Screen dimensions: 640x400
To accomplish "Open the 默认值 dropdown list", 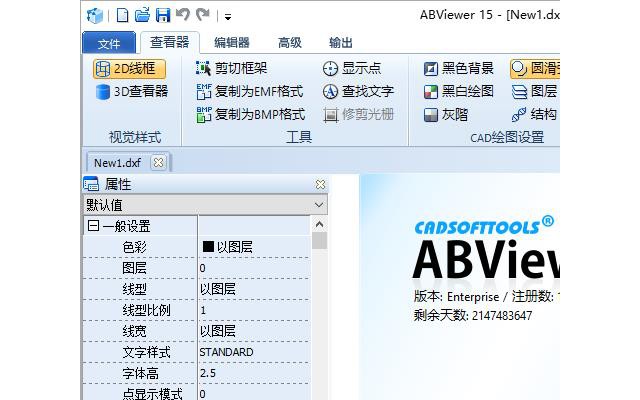I will tap(319, 205).
